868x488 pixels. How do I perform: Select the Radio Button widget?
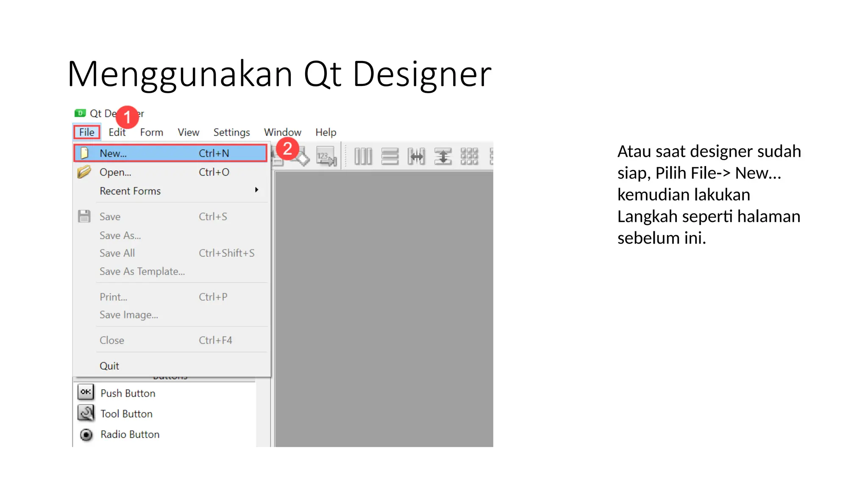pyautogui.click(x=130, y=435)
